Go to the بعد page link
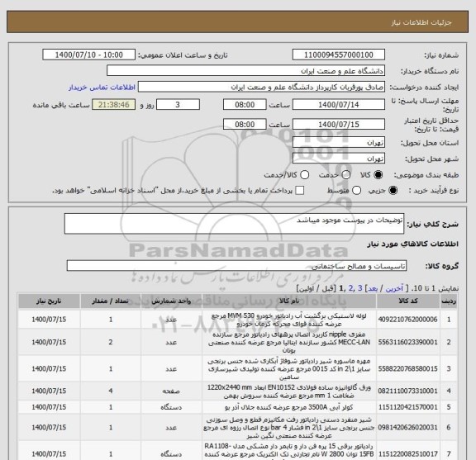476x460 pixels. (373, 288)
